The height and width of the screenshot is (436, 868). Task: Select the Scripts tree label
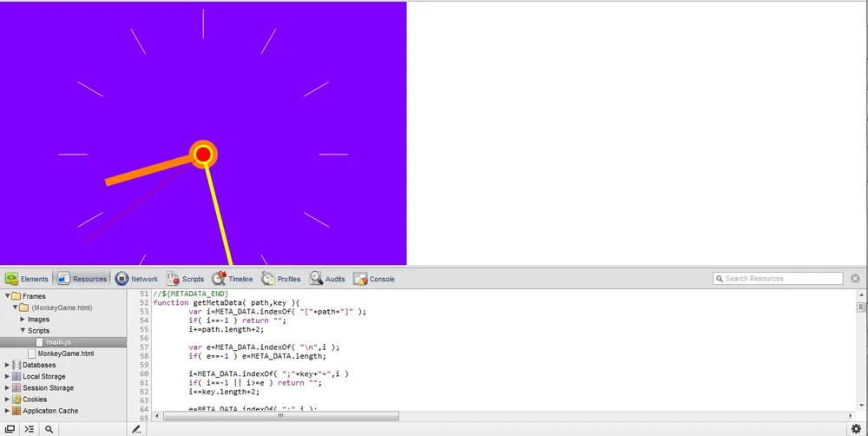pos(39,330)
